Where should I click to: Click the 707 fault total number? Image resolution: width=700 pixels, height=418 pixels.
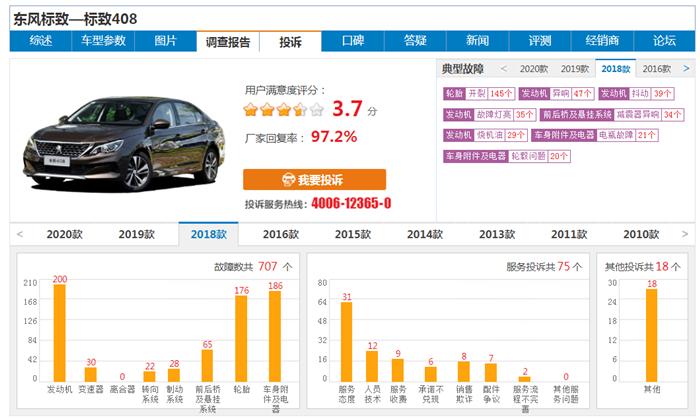tap(268, 267)
